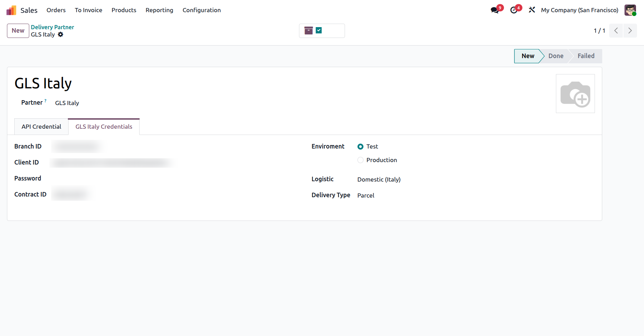
Task: Open the Orders menu
Action: (x=56, y=10)
